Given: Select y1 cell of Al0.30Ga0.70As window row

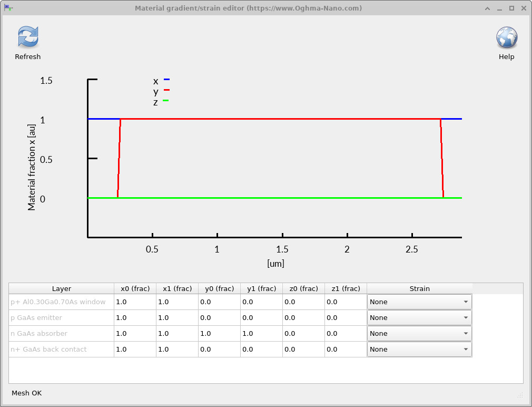Looking at the screenshot, I should click(x=261, y=302).
